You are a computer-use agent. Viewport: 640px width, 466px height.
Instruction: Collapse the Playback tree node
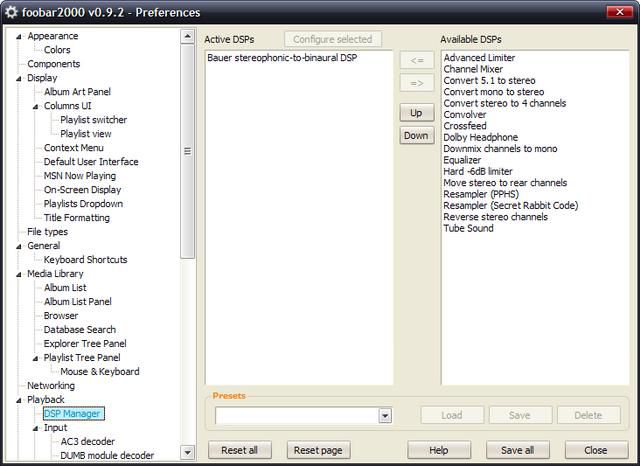point(19,401)
